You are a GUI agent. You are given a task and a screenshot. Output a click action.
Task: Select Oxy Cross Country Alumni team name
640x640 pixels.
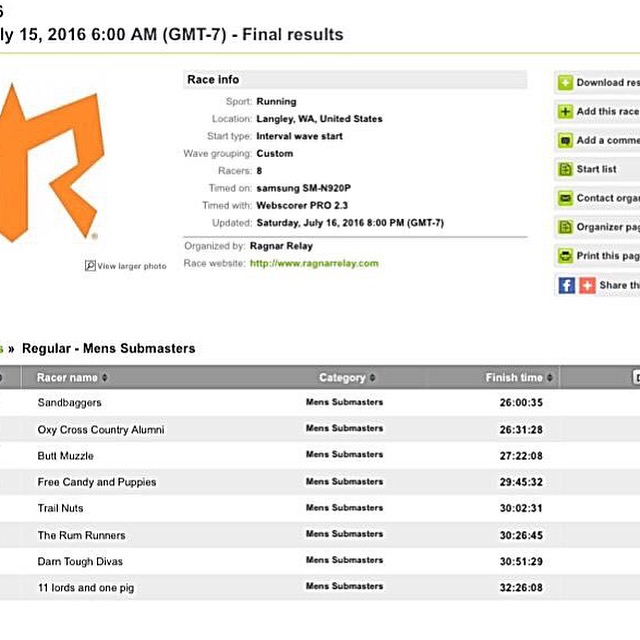point(101,429)
